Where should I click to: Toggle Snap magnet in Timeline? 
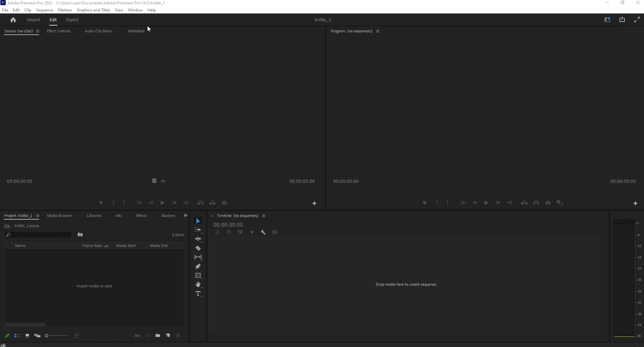click(x=229, y=232)
